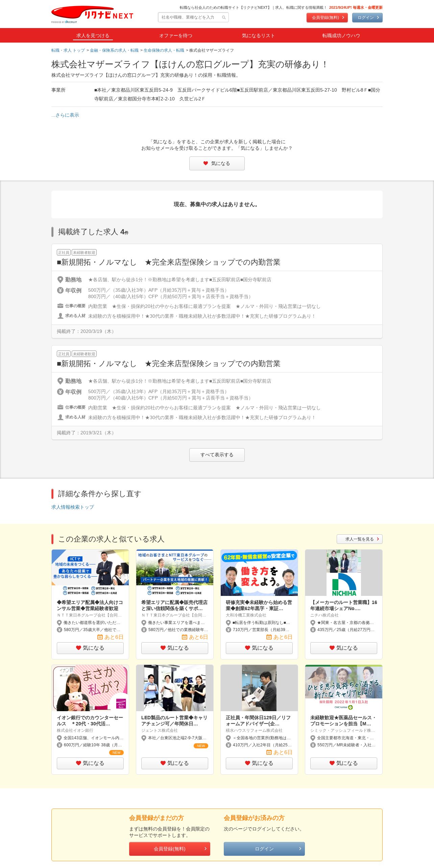Click the yen icon on 550万円 salary row
The width and height of the screenshot is (434, 868).
pyautogui.click(x=313, y=745)
